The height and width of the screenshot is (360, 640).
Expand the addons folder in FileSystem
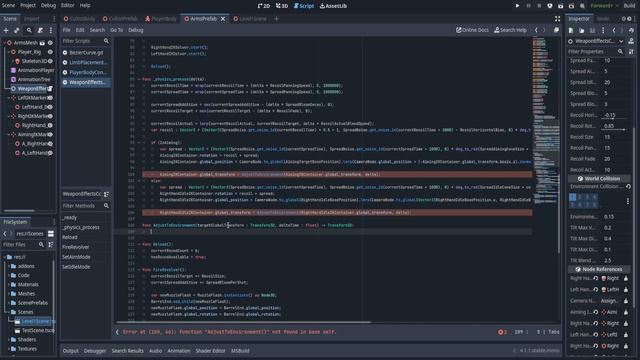(9, 266)
